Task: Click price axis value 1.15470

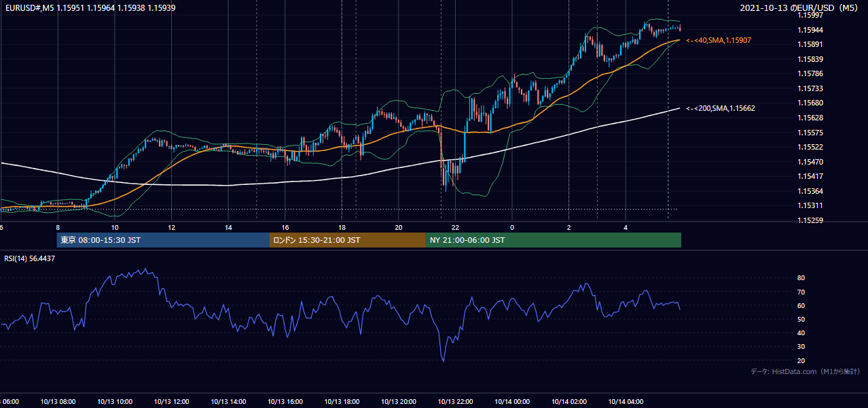Action: [810, 162]
